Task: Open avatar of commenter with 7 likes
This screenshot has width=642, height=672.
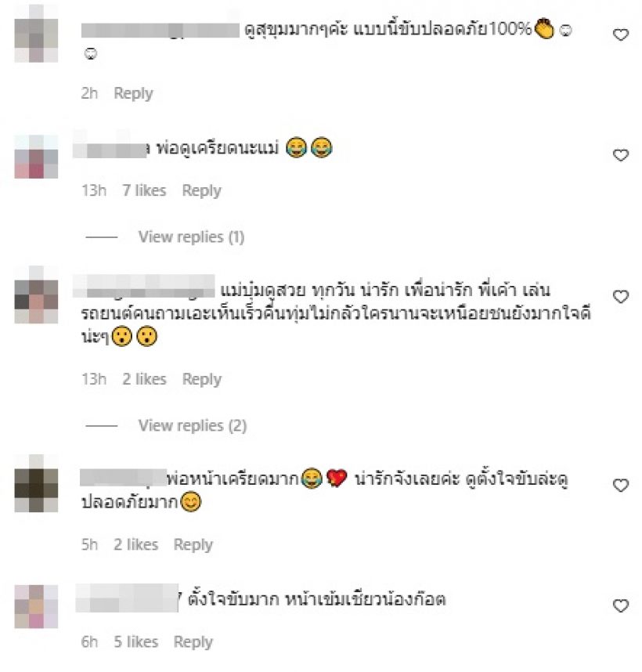Action: [36, 157]
